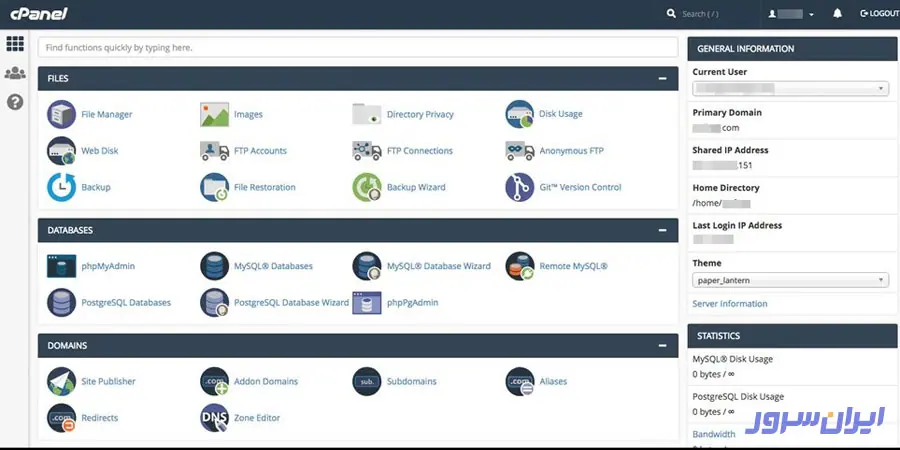
Task: Click the Zone Editor text link
Action: tap(257, 418)
